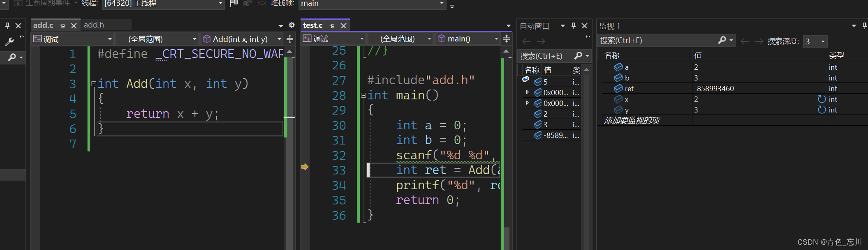Click the test.c vertical scrollbar up arrow
Viewport: 868px width, 250px height.
coord(506,51)
